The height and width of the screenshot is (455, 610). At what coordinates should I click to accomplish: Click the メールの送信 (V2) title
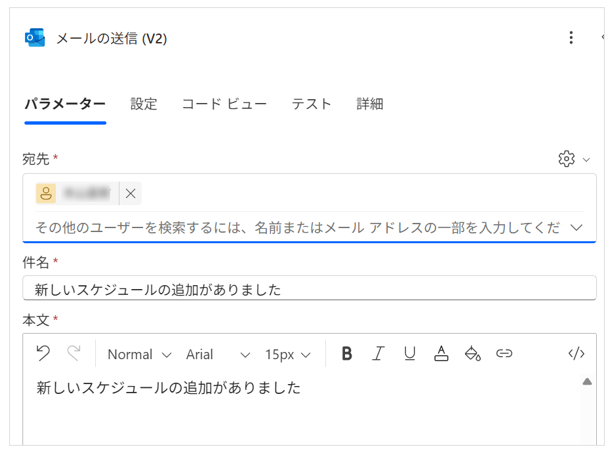tap(112, 38)
